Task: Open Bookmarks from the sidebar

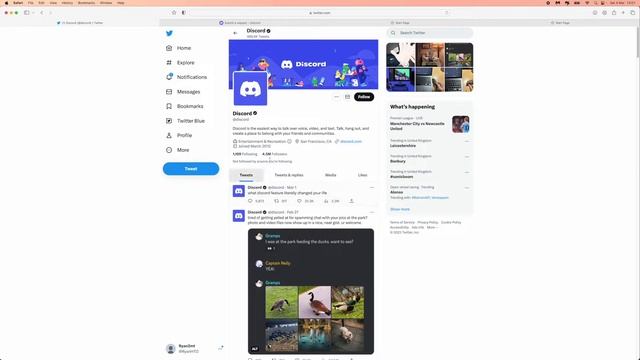Action: coord(184,106)
